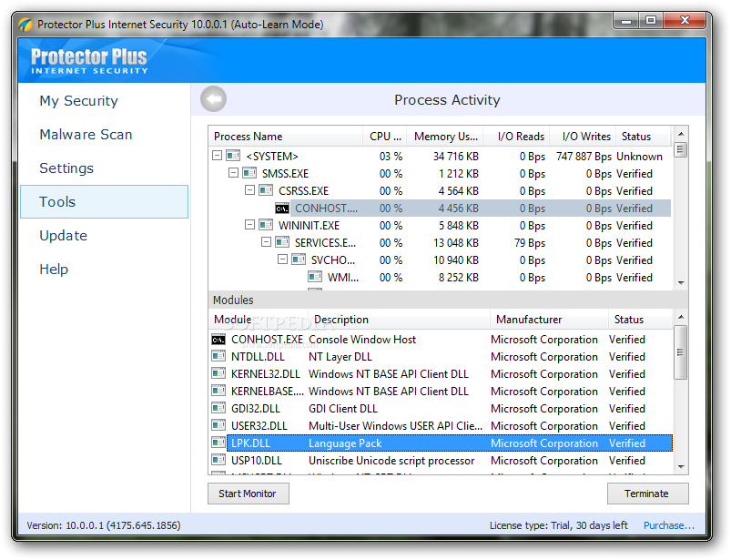Image resolution: width=731 pixels, height=560 pixels.
Task: Select the Tools section
Action: [105, 201]
